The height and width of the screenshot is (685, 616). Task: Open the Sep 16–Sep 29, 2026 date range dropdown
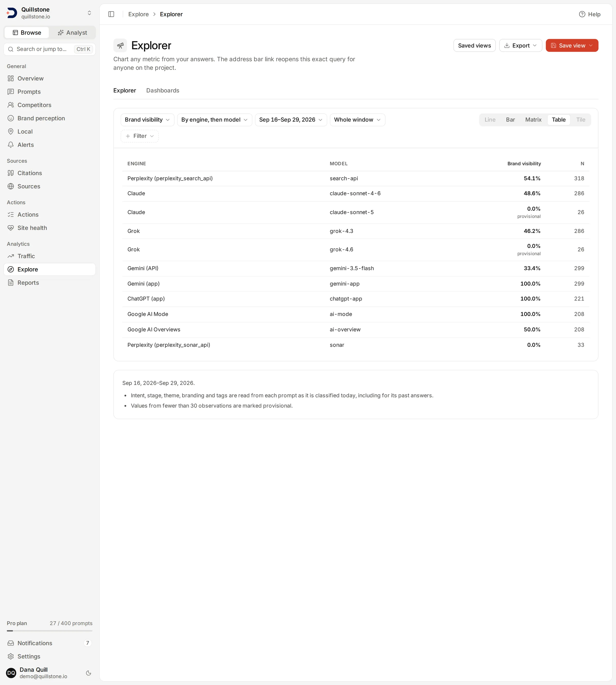click(x=291, y=119)
